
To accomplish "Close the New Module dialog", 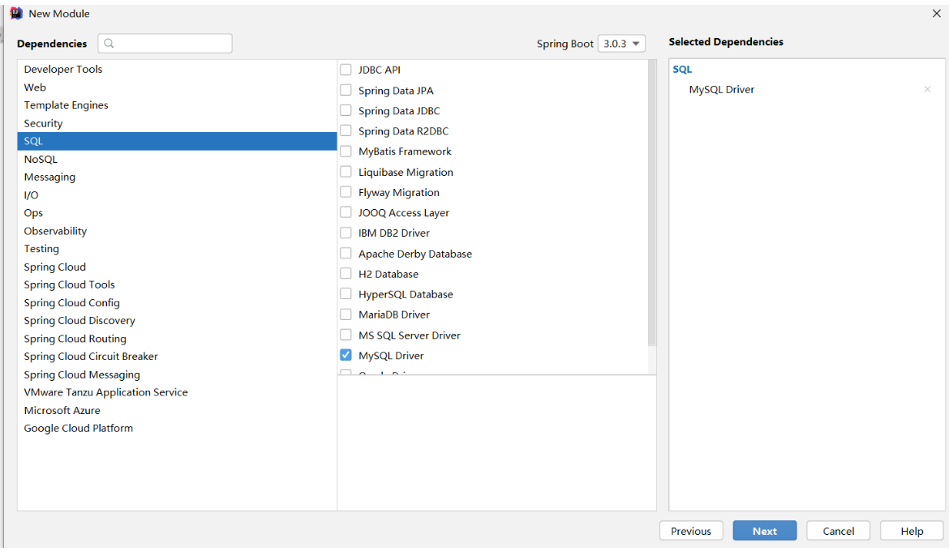I will [937, 14].
